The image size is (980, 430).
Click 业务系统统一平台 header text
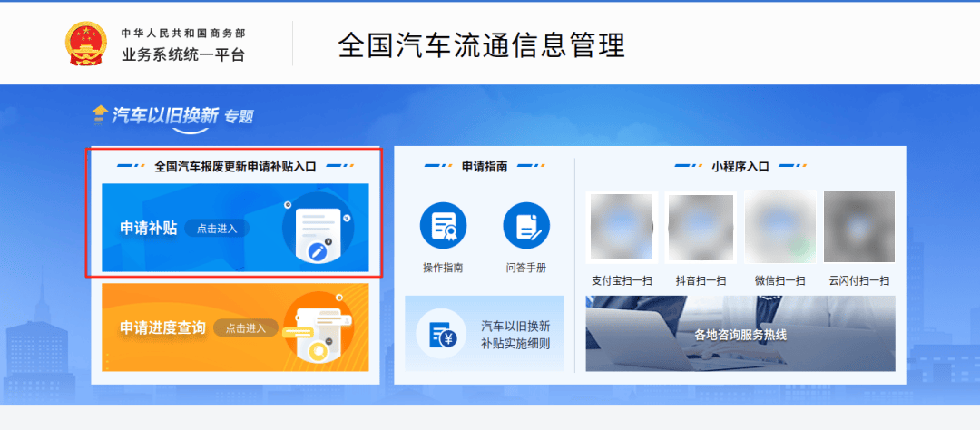[x=183, y=55]
